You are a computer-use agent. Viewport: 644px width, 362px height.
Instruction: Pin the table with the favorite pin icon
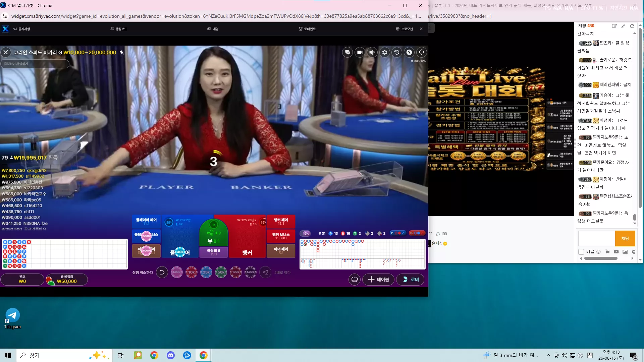(x=122, y=52)
